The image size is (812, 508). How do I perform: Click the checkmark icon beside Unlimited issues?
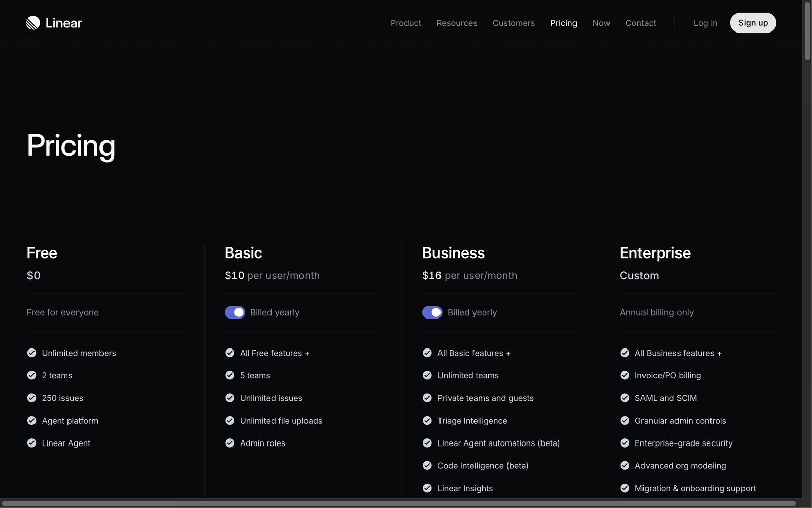pyautogui.click(x=230, y=398)
